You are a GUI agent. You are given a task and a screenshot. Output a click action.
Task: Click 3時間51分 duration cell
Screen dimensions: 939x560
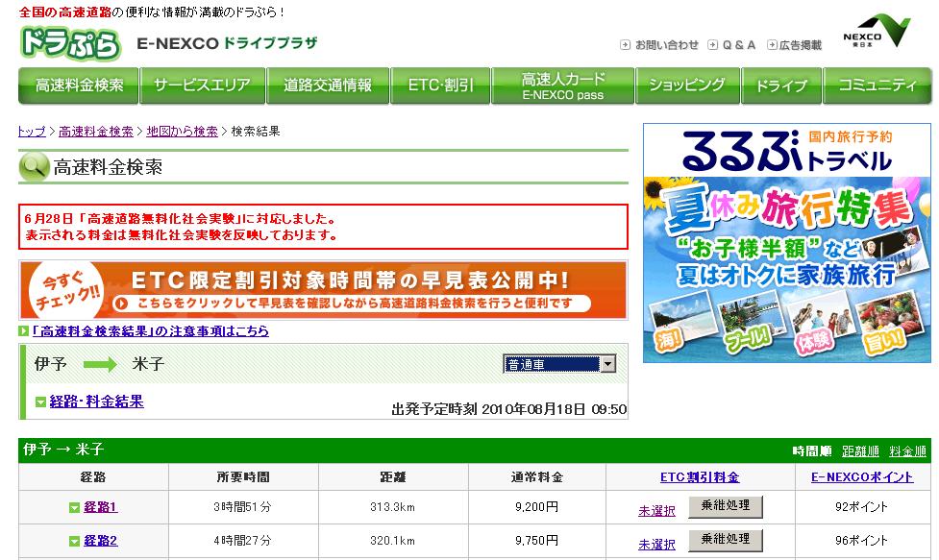pyautogui.click(x=242, y=507)
